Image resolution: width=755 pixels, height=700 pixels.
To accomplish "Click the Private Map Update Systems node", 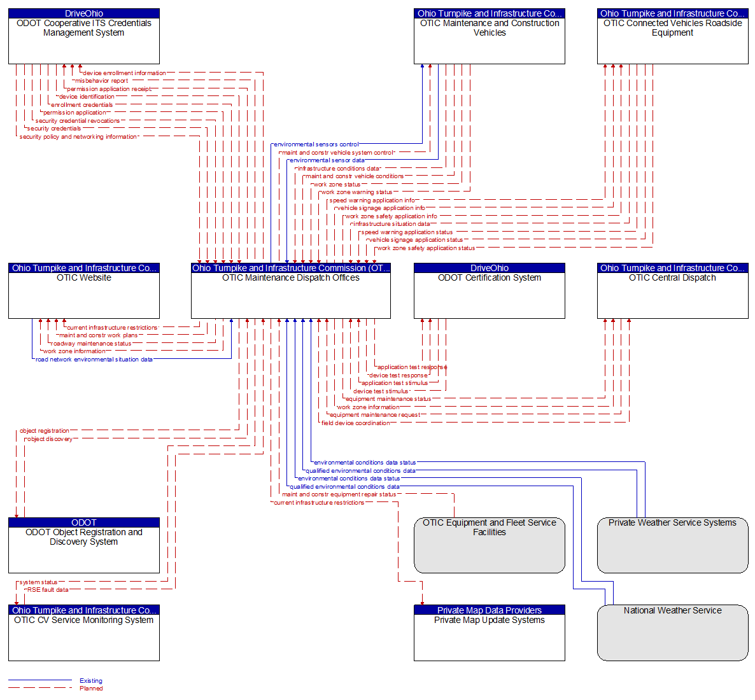I will click(x=489, y=633).
